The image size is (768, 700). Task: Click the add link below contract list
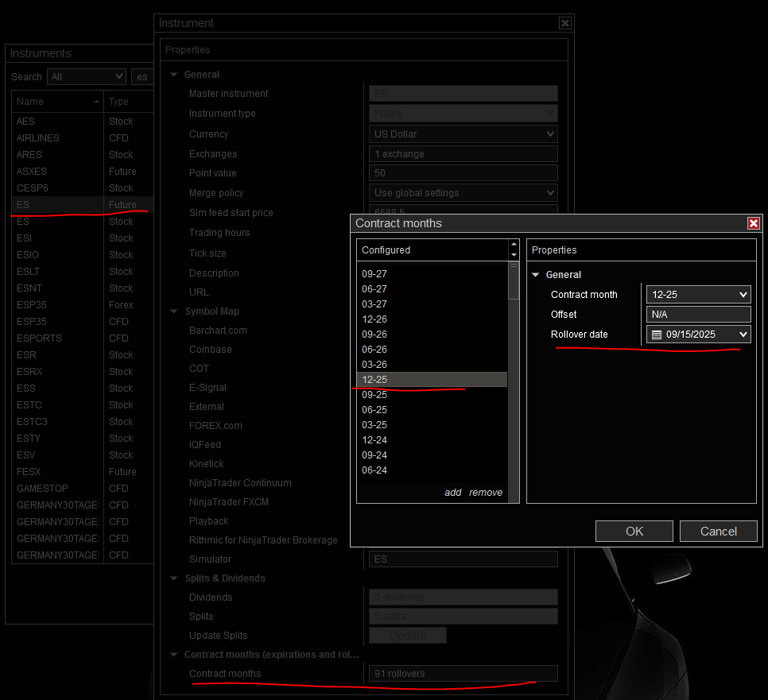(452, 493)
